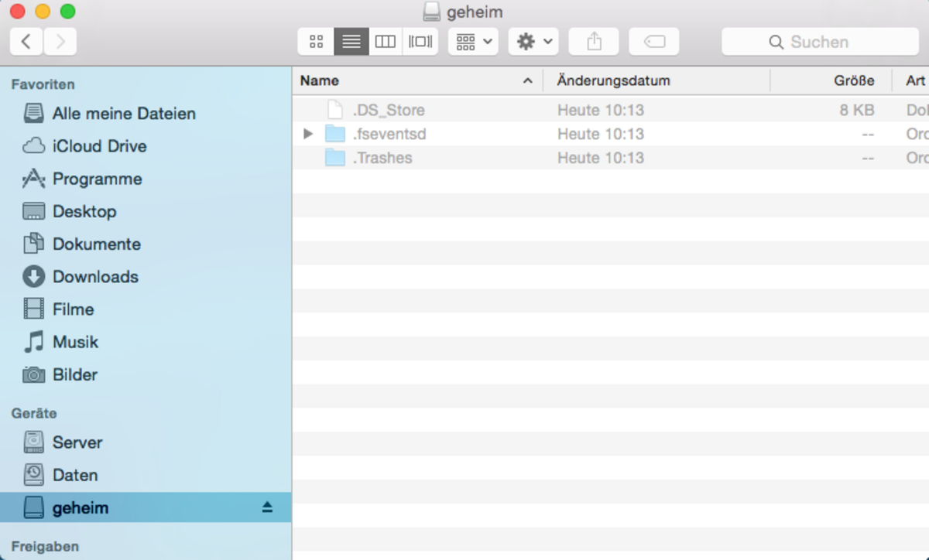Open Downloads in the sidebar

coord(94,277)
